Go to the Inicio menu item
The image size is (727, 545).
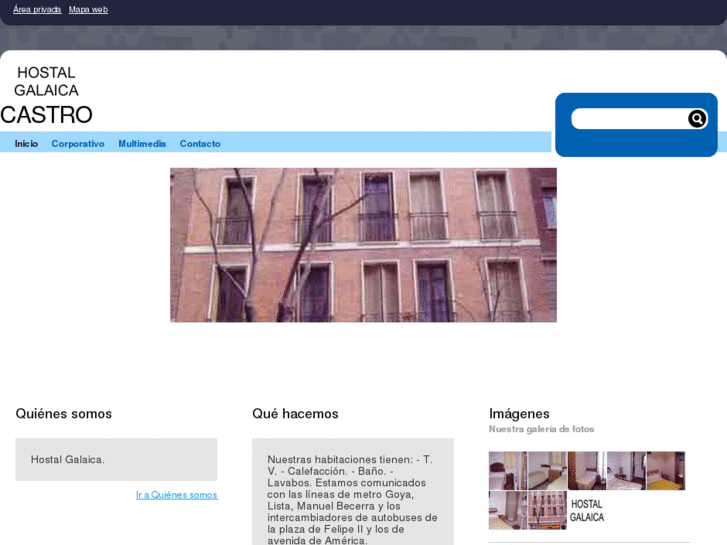[26, 144]
